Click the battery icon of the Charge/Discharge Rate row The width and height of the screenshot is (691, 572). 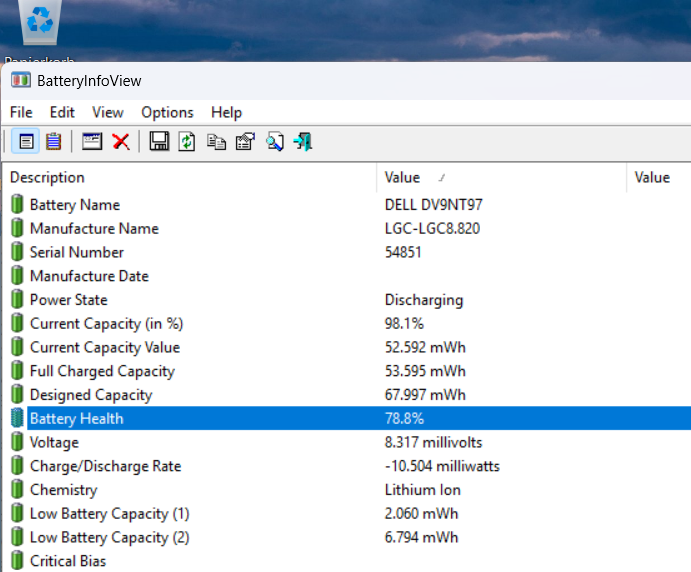[17, 466]
